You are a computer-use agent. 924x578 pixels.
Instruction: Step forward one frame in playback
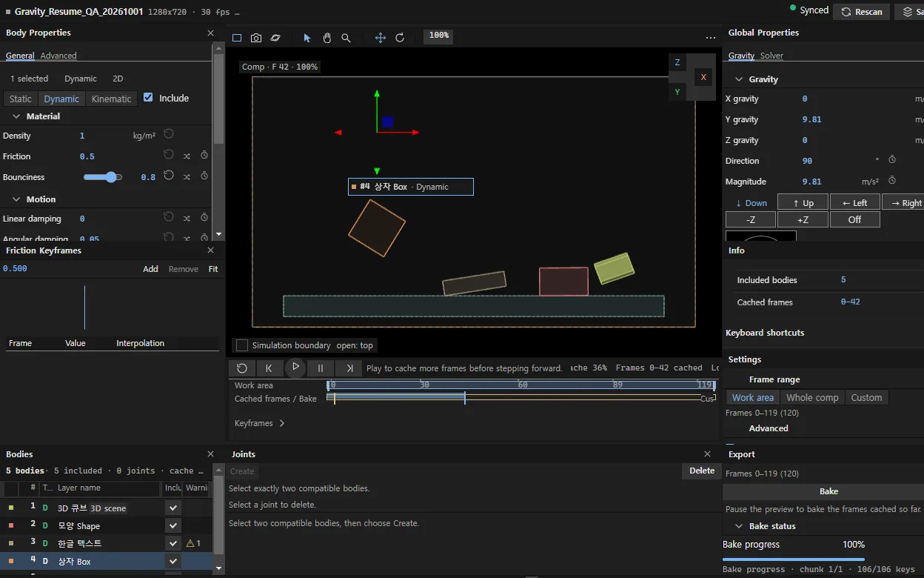tap(349, 368)
